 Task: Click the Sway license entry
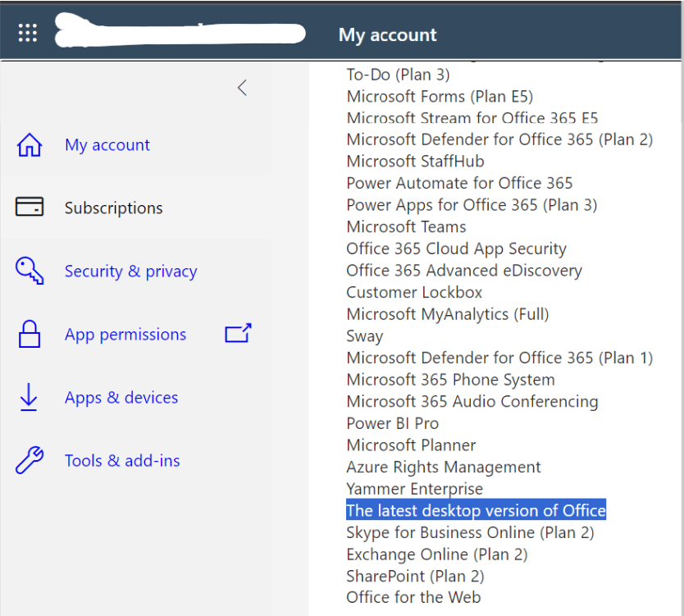(365, 336)
